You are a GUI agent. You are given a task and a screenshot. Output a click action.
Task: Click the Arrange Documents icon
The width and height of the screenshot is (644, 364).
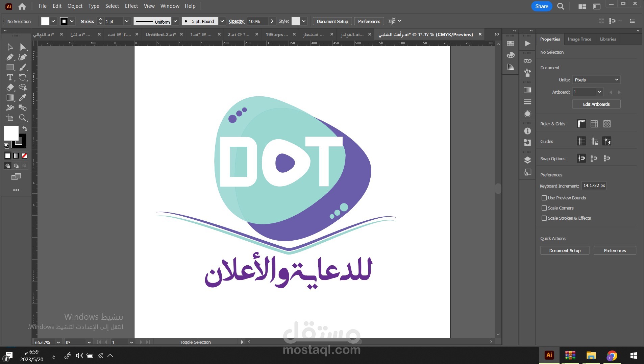pos(582,6)
